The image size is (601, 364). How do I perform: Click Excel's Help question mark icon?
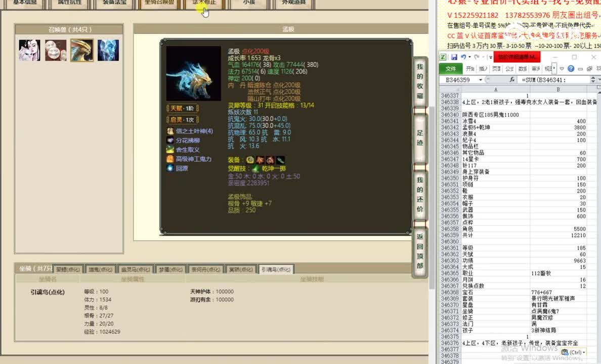[571, 68]
